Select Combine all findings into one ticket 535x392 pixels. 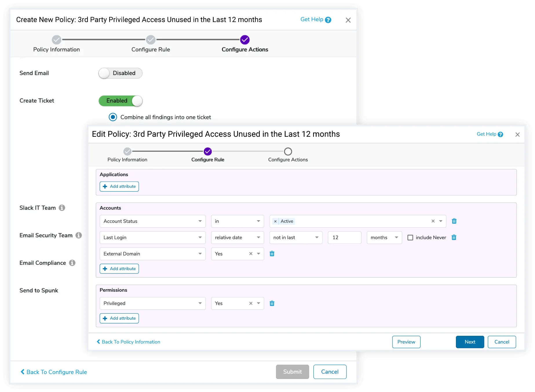[x=113, y=117]
